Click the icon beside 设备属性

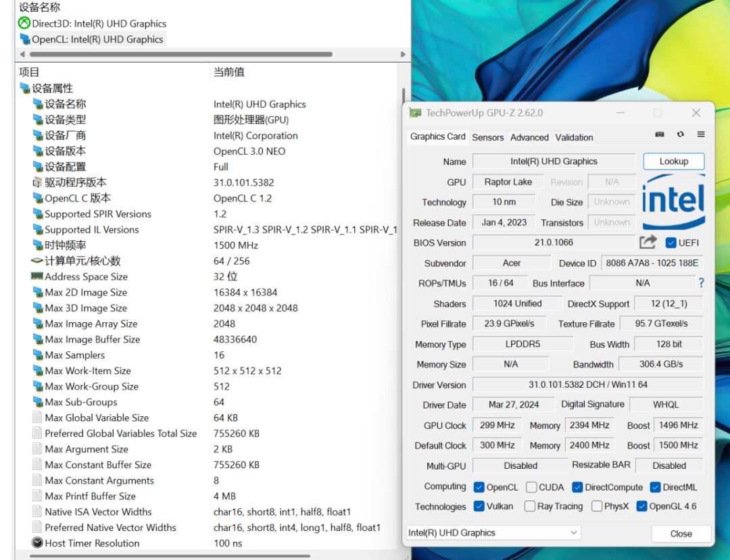click(x=25, y=88)
